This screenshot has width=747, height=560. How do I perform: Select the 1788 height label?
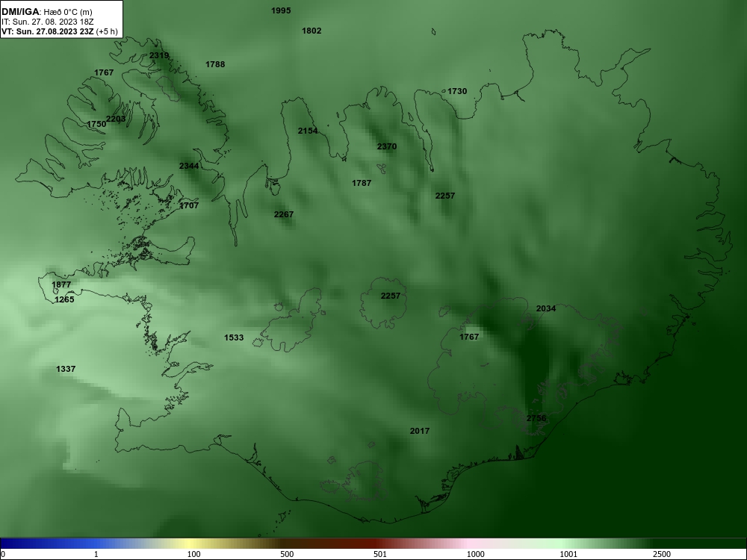click(x=215, y=64)
